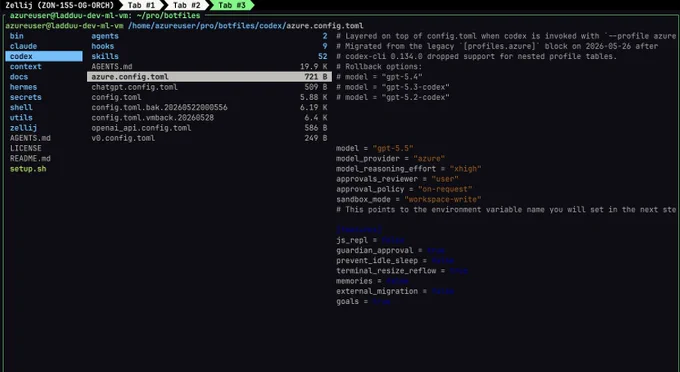Select the 19.9 K AGENTS.md file
The image size is (680, 372).
click(x=209, y=66)
